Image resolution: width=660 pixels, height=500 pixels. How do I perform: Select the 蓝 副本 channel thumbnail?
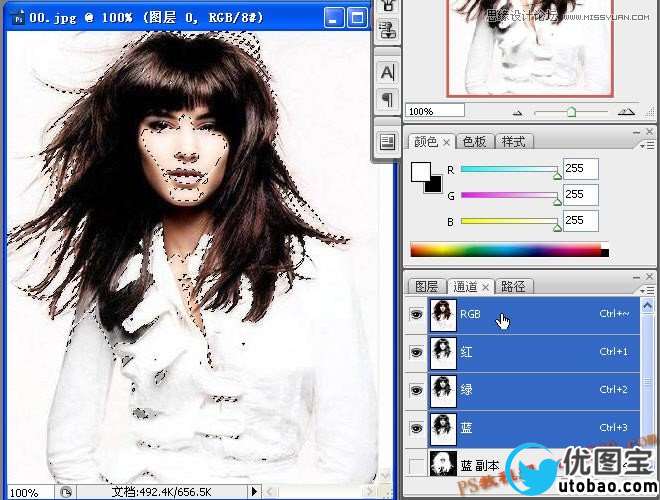(x=443, y=464)
